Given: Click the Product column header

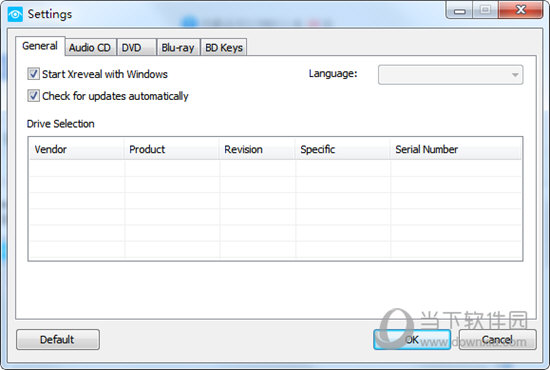Looking at the screenshot, I should (x=172, y=149).
